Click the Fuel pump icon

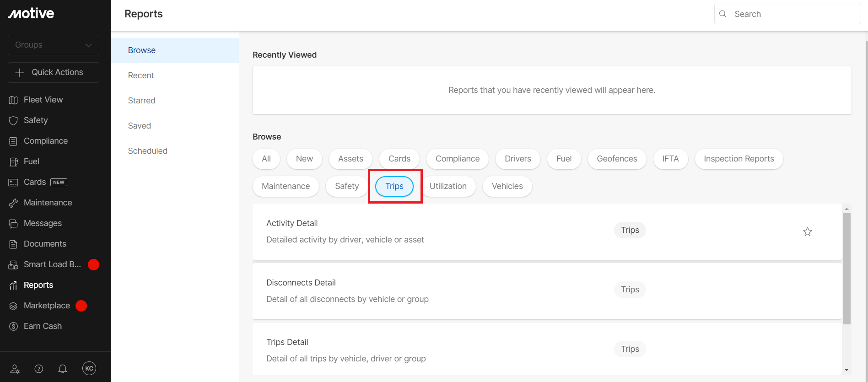click(x=13, y=162)
